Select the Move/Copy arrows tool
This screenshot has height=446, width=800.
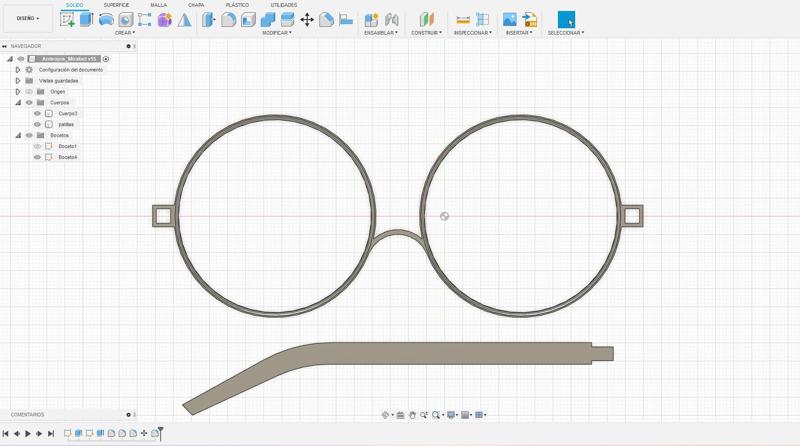point(307,20)
